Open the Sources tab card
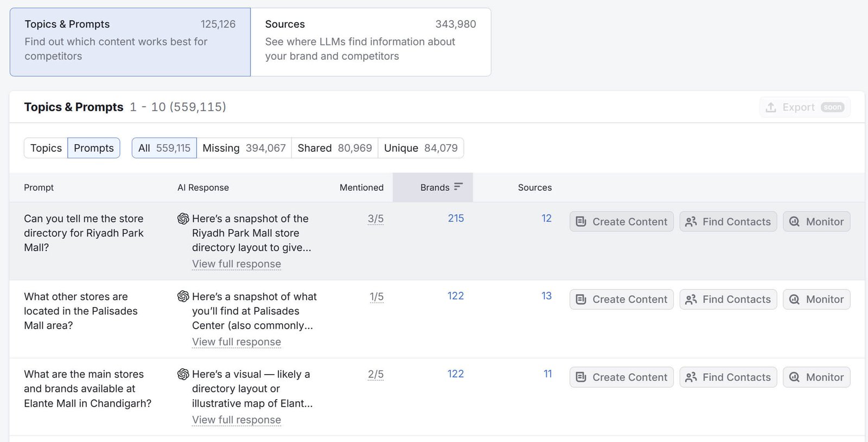The image size is (868, 442). [371, 42]
